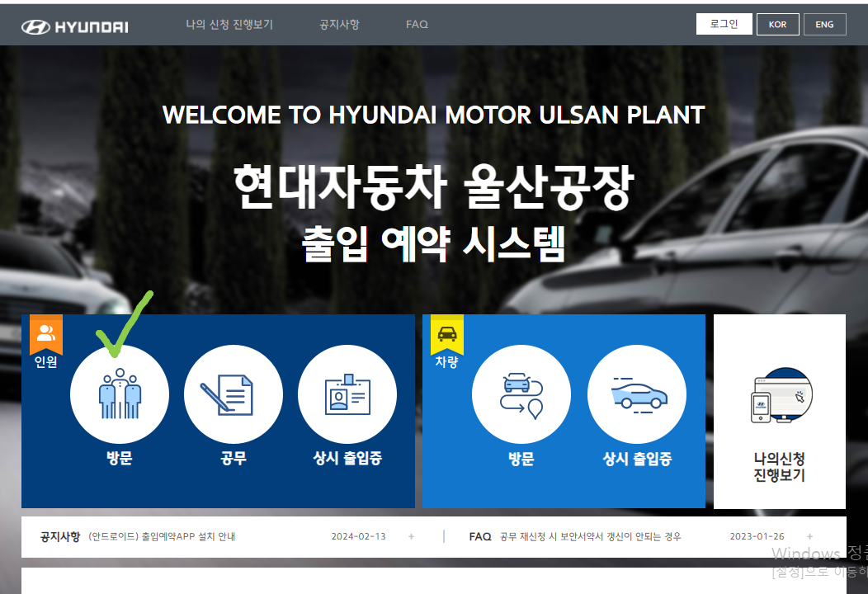Click the Hyundai logo in the header

[x=75, y=26]
